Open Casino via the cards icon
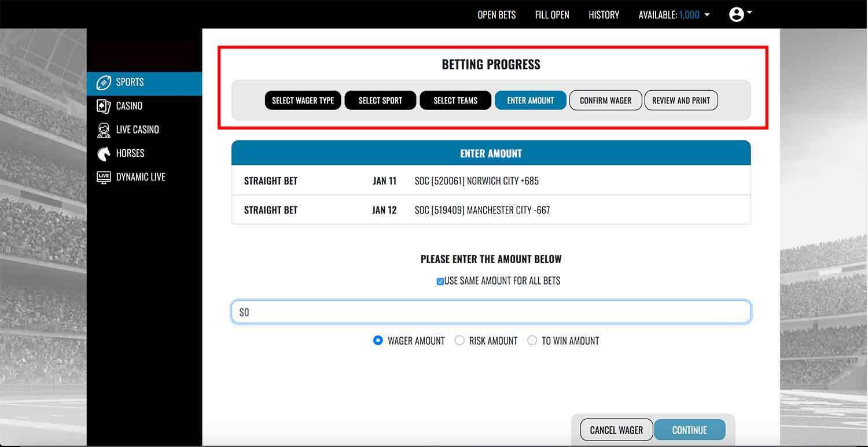 pyautogui.click(x=104, y=106)
